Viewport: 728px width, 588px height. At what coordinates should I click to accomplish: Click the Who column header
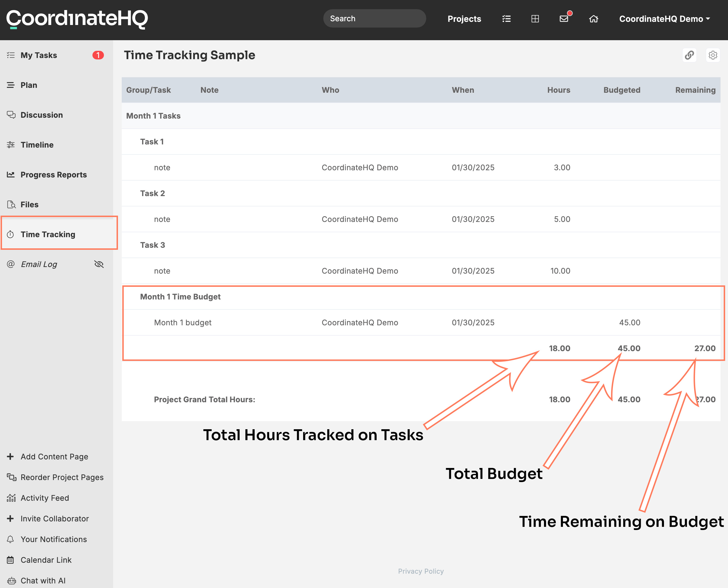330,90
